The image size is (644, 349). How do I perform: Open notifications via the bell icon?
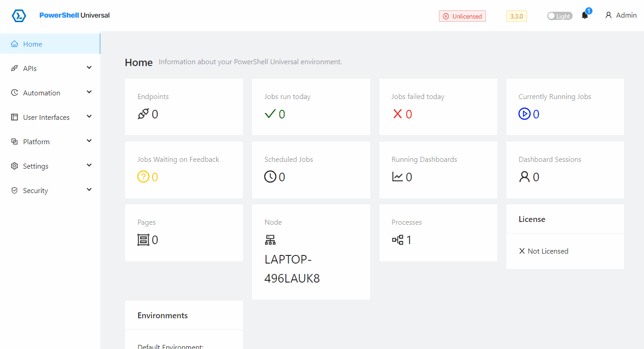click(x=585, y=15)
